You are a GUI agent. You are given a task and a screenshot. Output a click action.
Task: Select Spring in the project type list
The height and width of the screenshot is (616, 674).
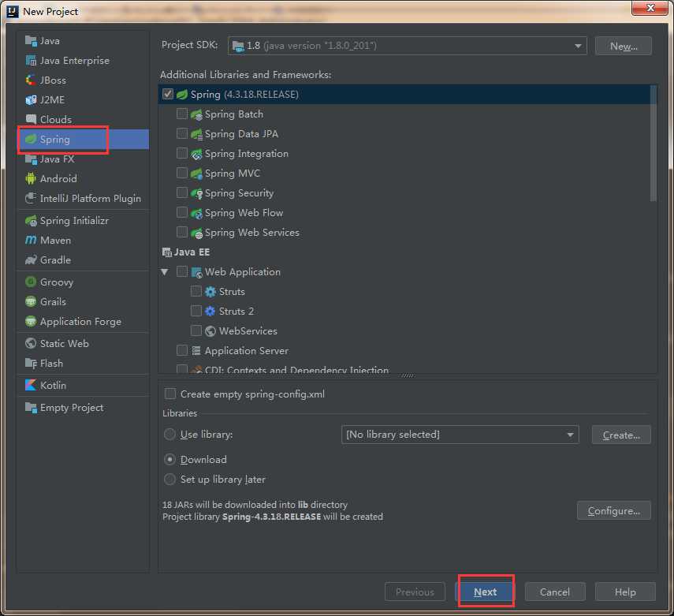click(x=84, y=140)
